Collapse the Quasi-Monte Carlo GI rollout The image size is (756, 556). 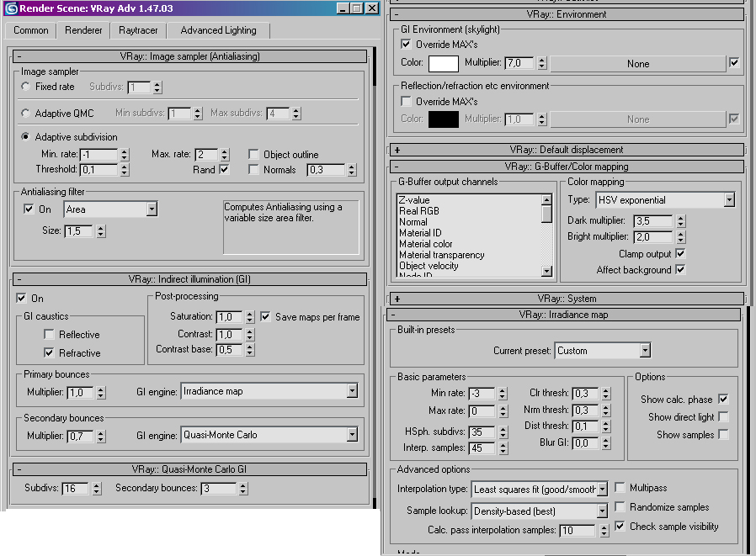click(189, 469)
